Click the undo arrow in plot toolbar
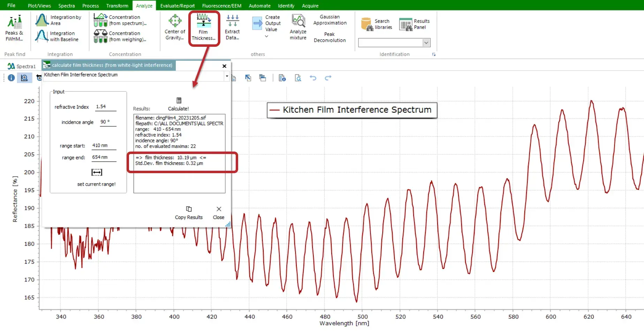Screen dimensions: 644x331 313,78
